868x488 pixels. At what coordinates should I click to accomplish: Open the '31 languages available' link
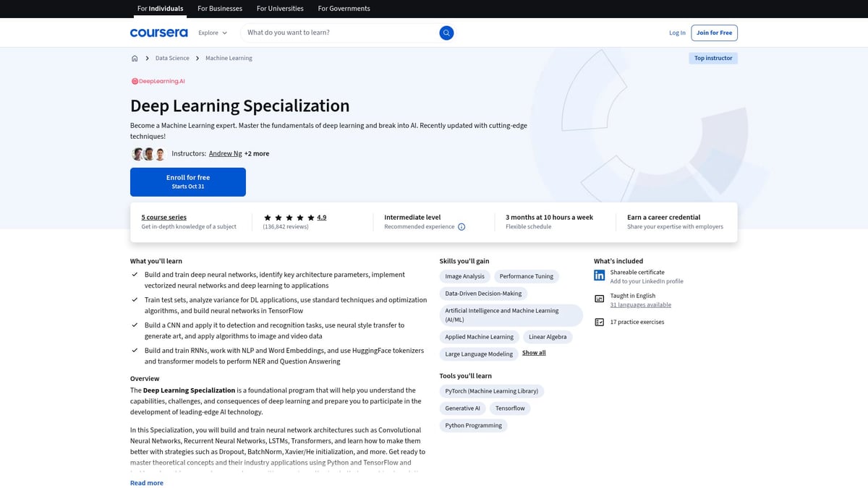point(641,305)
